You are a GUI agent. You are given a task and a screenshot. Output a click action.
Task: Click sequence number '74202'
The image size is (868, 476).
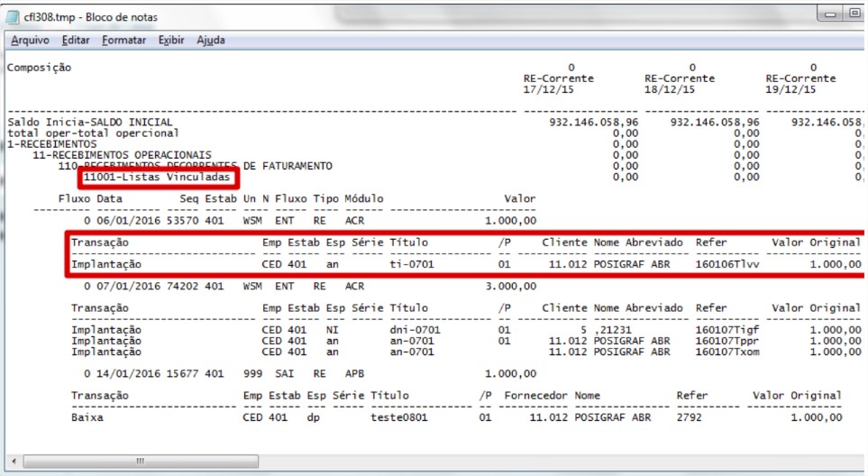pos(182,286)
